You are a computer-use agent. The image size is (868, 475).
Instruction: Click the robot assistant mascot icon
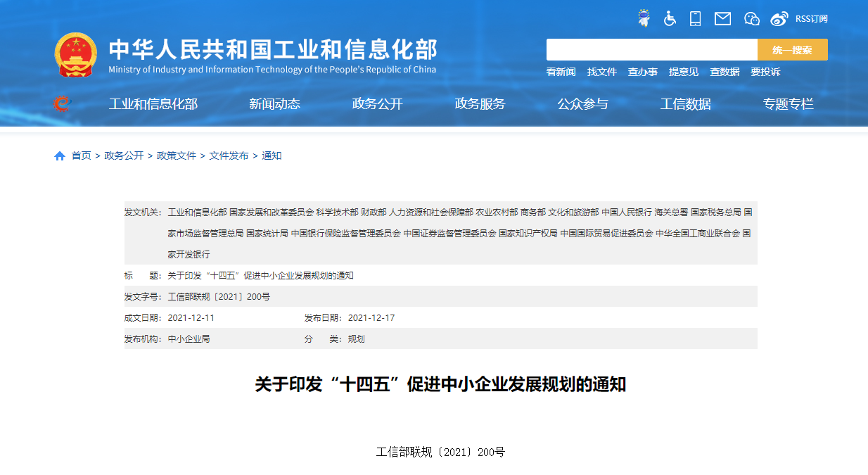(x=644, y=18)
